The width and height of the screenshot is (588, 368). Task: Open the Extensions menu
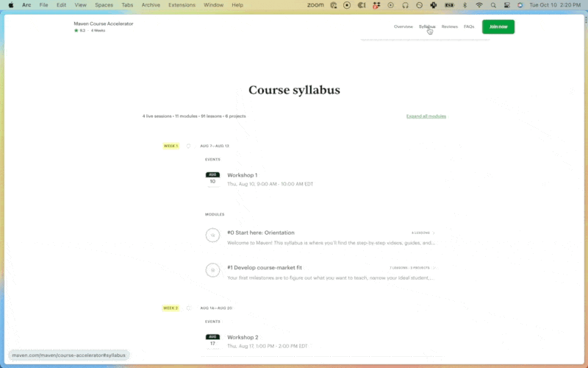tap(182, 5)
